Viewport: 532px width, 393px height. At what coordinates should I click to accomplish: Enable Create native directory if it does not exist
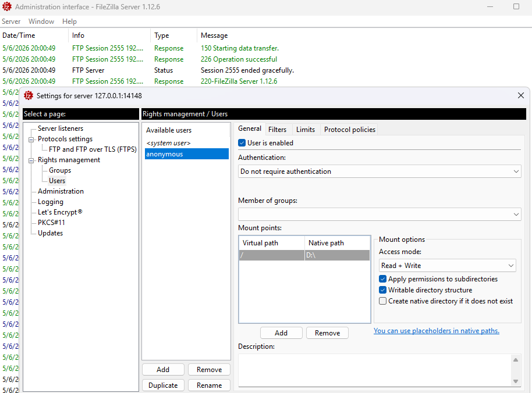pyautogui.click(x=383, y=301)
